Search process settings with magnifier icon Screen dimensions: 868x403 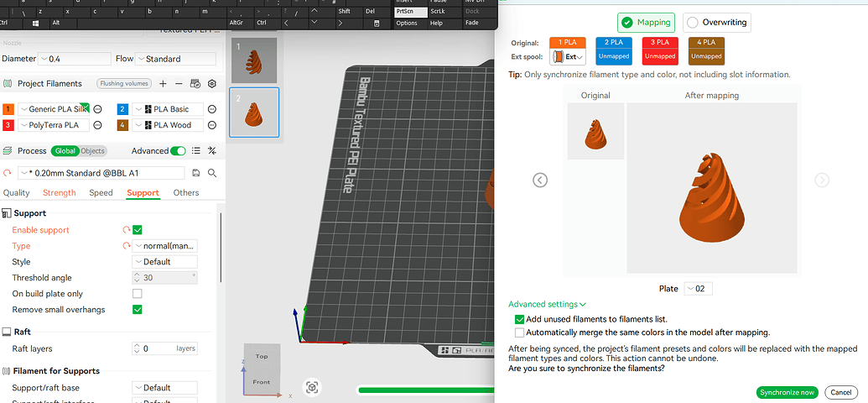click(x=211, y=173)
